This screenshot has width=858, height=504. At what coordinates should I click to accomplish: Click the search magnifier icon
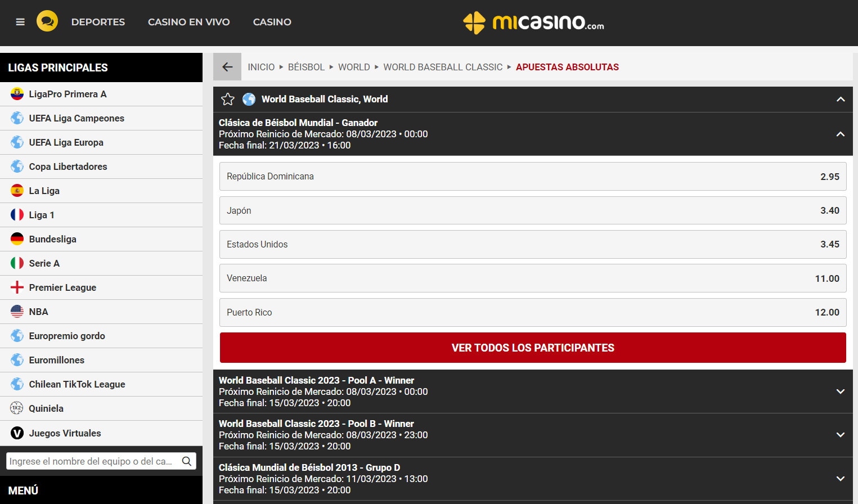187,461
